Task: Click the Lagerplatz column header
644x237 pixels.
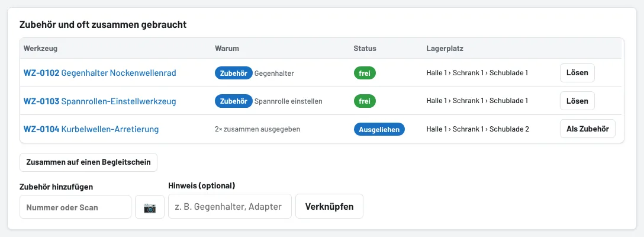Action: point(445,49)
